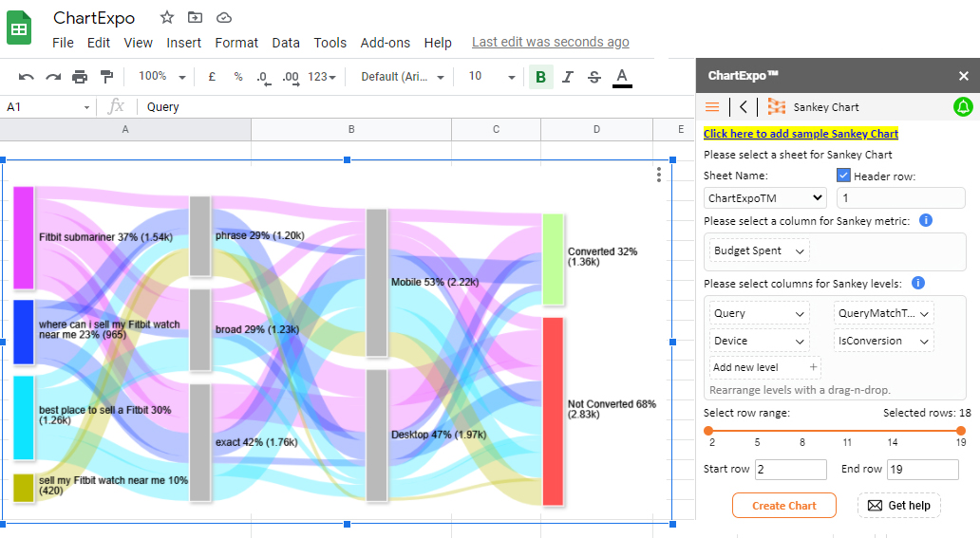Open the green notification bell
Image resolution: width=980 pixels, height=538 pixels.
click(963, 107)
